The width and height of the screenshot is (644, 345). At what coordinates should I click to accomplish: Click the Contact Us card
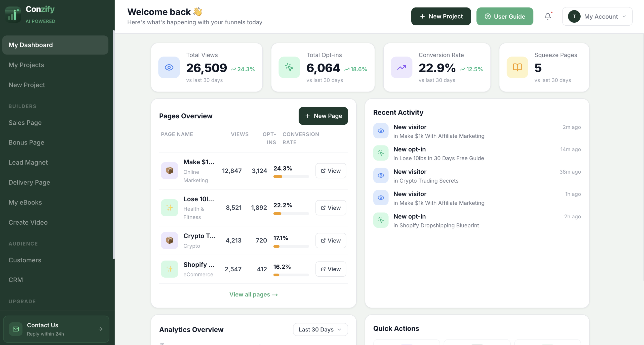[x=56, y=329]
